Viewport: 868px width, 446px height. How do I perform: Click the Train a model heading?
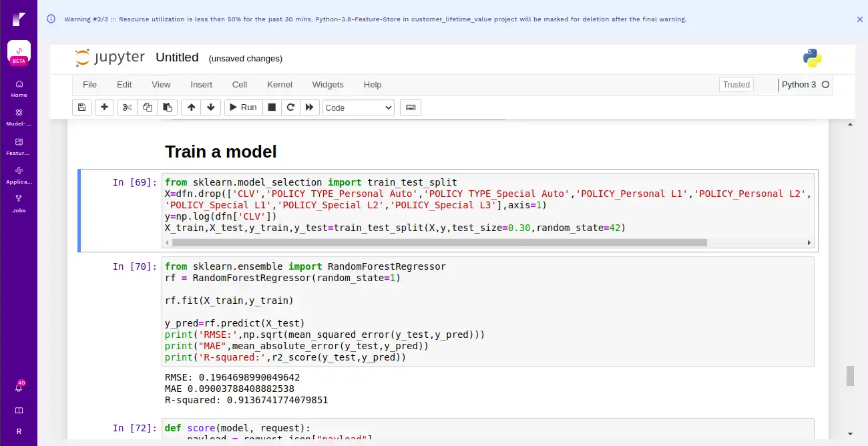[220, 152]
